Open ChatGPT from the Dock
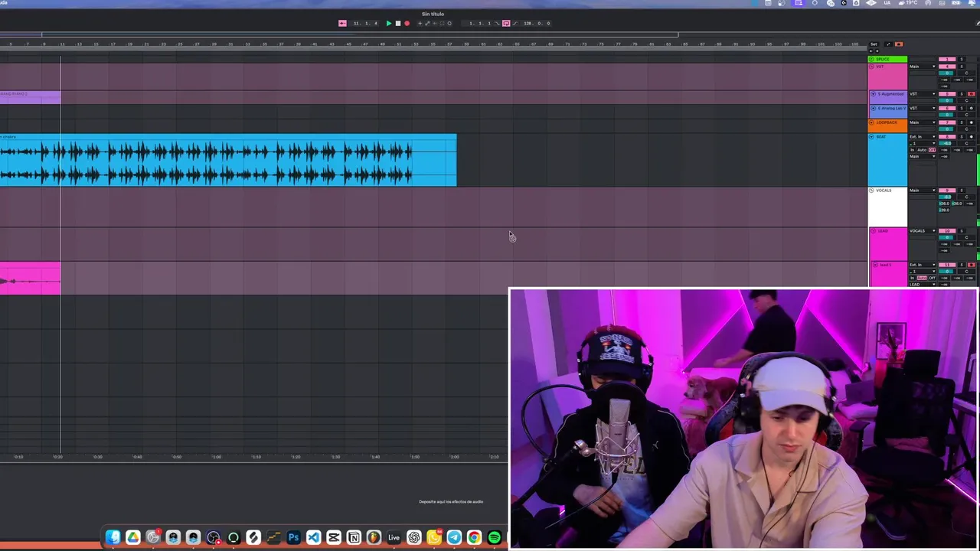The width and height of the screenshot is (980, 551). pos(414,537)
